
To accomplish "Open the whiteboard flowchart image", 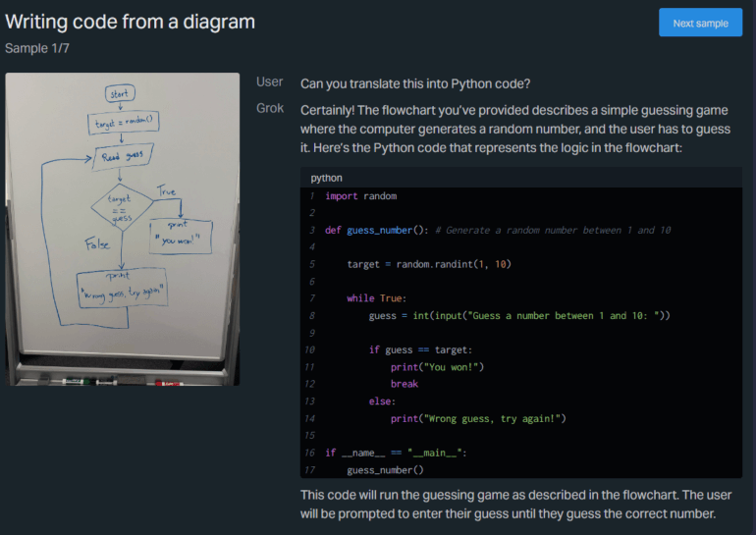I will click(123, 229).
